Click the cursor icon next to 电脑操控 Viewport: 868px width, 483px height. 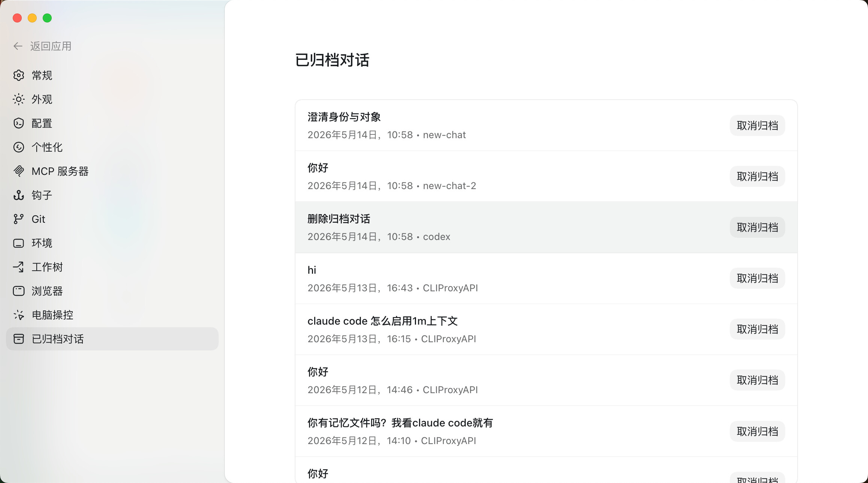(x=19, y=315)
